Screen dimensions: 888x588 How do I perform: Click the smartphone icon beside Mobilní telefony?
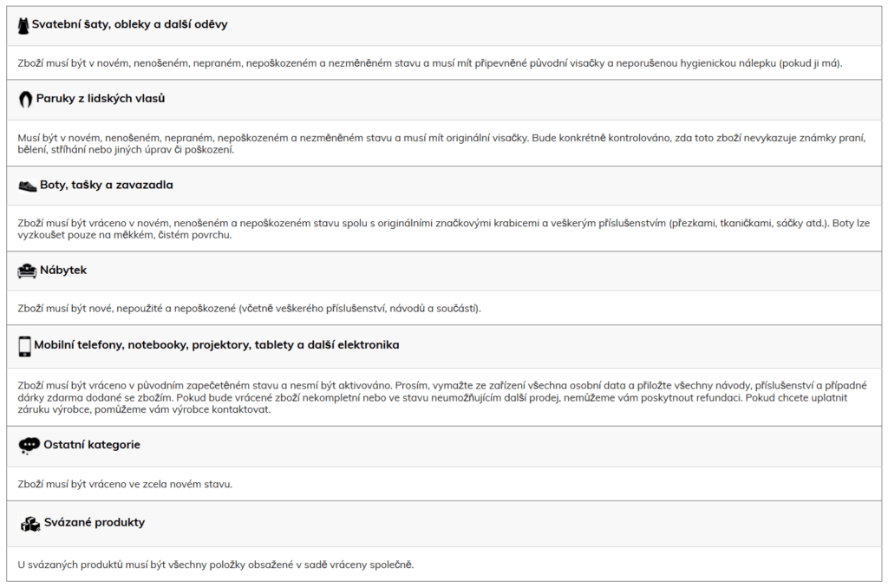point(25,346)
